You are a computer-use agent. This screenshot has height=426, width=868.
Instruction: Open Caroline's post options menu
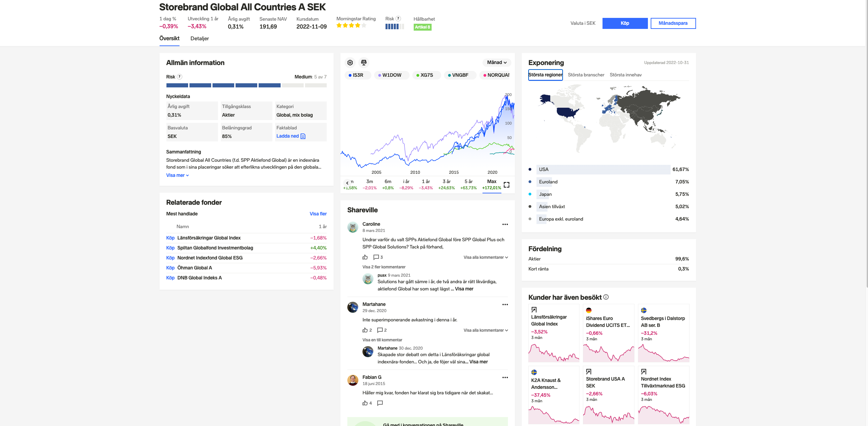pos(505,224)
